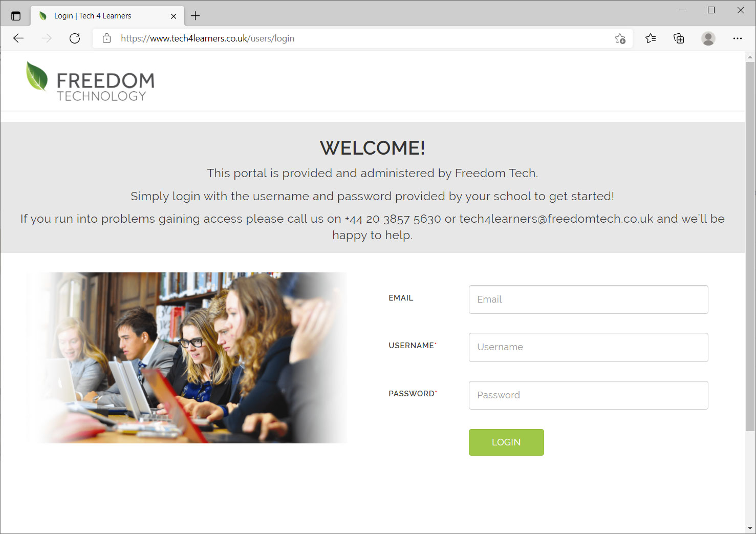
Task: Refresh the Tech 4 Learners page
Action: pos(75,38)
